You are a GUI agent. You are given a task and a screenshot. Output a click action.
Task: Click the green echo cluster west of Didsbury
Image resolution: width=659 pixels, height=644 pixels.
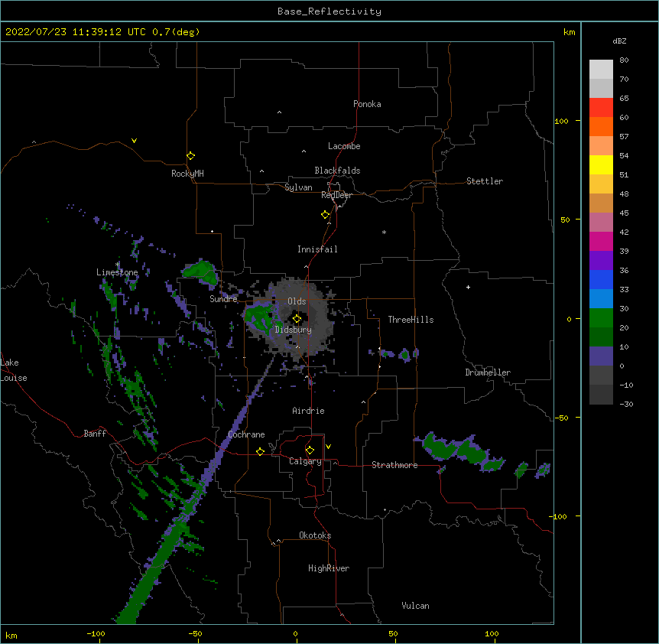coord(261,317)
